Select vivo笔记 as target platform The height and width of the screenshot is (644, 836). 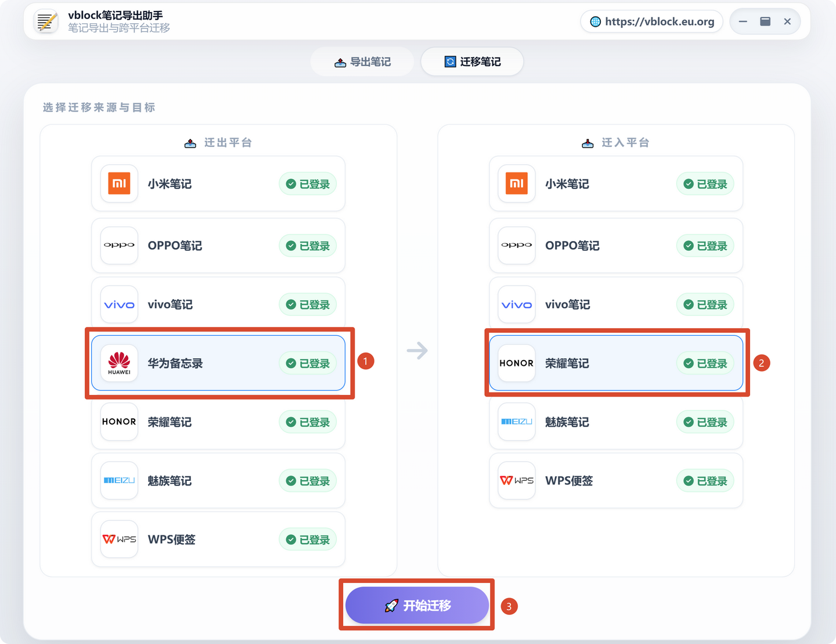point(616,304)
